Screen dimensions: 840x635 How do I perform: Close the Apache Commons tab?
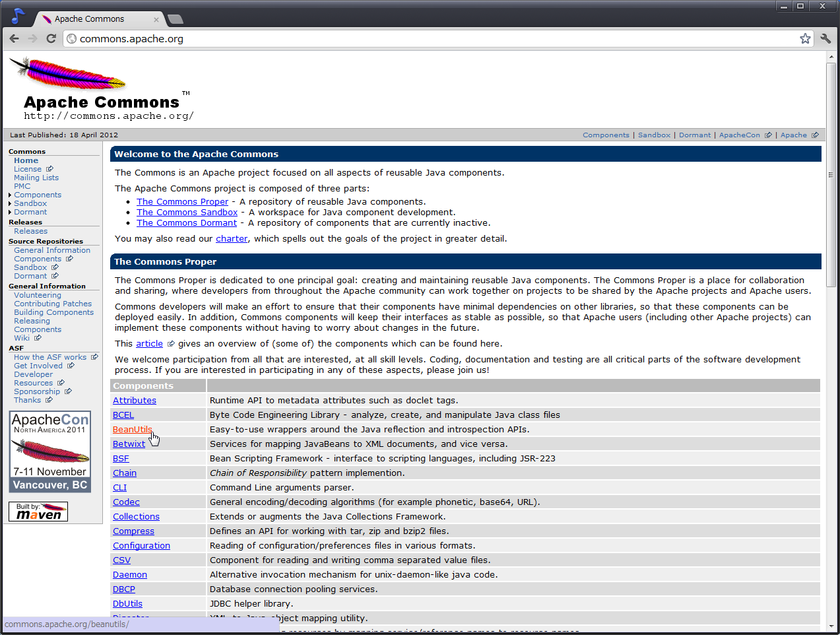(156, 20)
